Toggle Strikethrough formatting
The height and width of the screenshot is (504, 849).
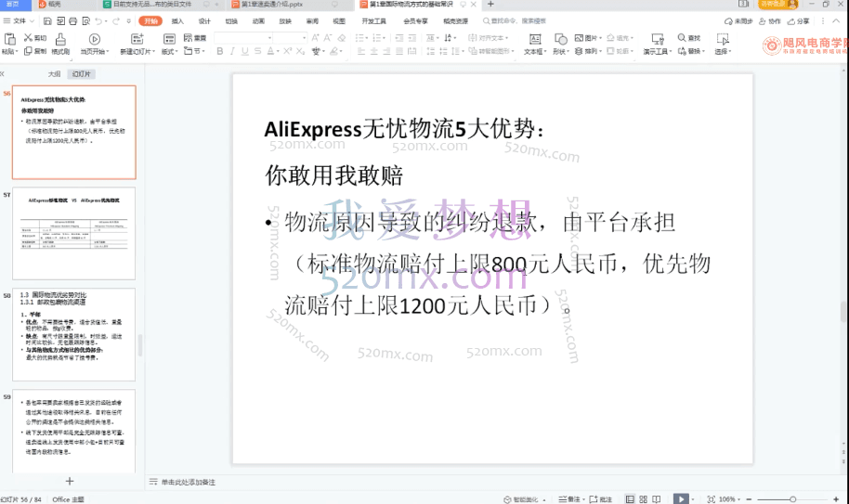pyautogui.click(x=257, y=51)
